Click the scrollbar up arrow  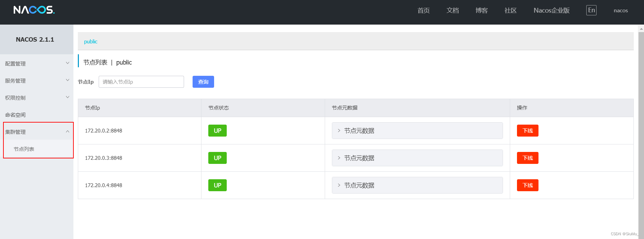[641, 29]
